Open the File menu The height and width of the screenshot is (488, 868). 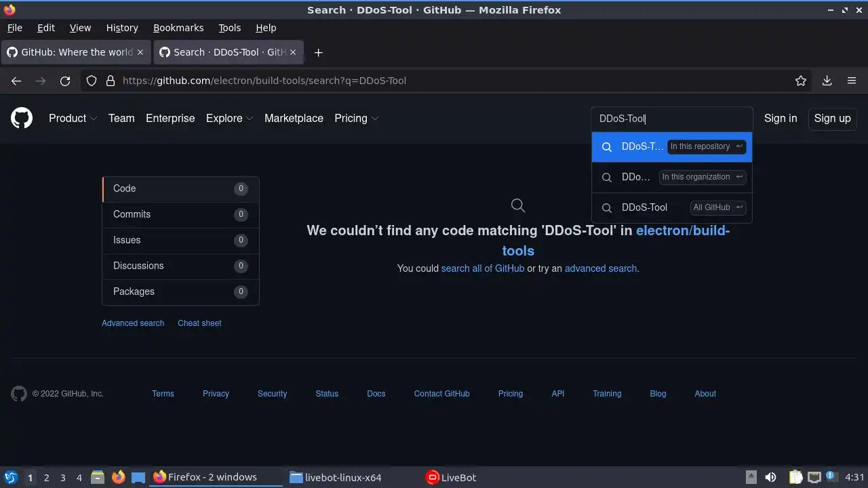(x=14, y=28)
